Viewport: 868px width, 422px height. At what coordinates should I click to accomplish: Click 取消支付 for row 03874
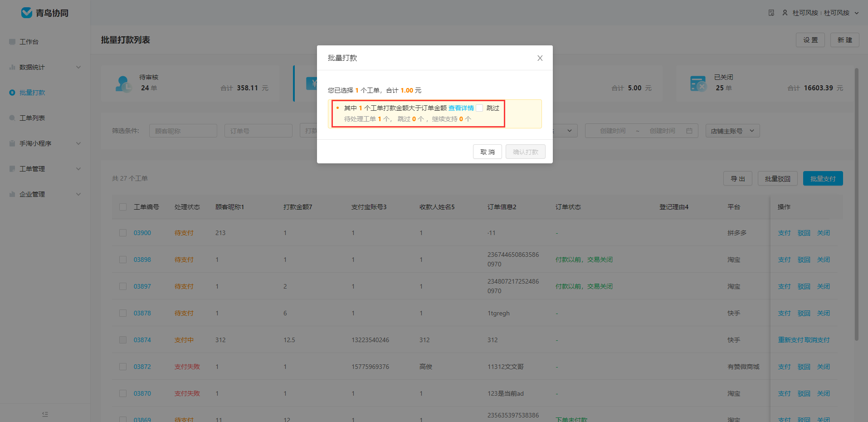pos(817,340)
